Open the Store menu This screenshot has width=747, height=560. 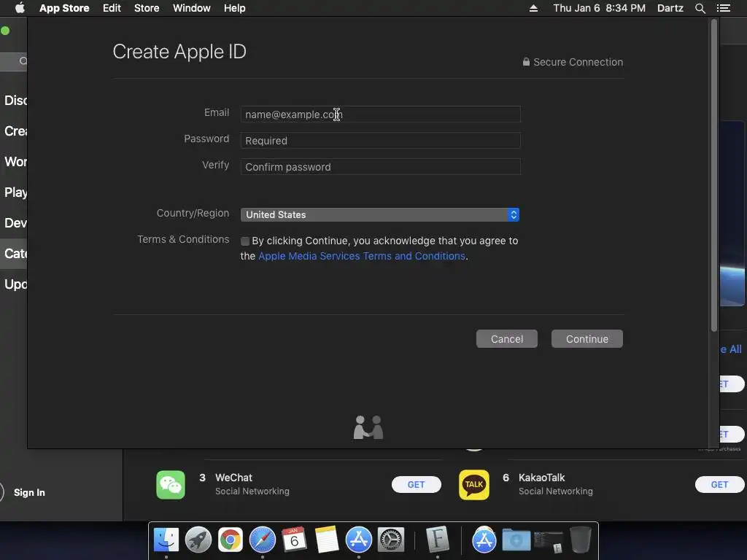pos(147,8)
